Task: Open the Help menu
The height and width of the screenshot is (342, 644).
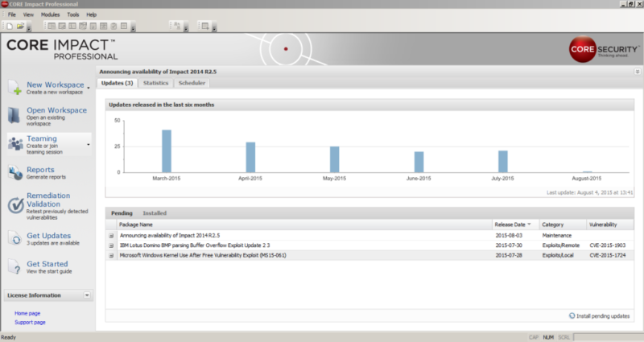Action: (x=91, y=14)
